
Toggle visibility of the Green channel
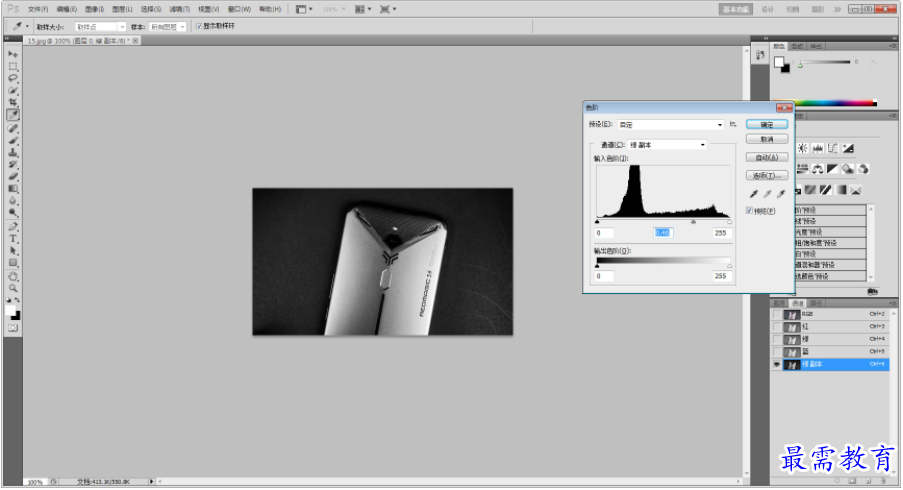click(777, 340)
